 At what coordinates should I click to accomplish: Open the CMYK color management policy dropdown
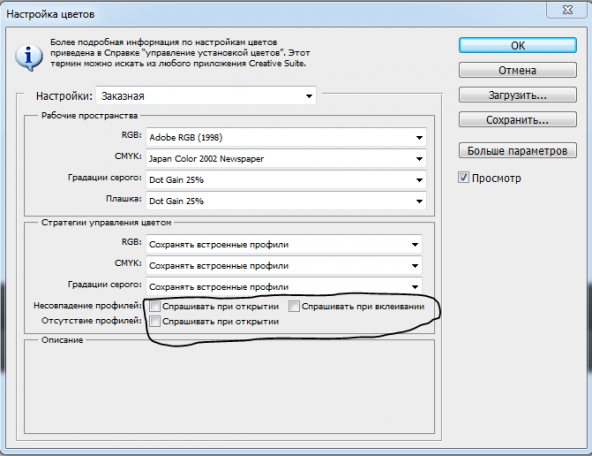(x=284, y=265)
